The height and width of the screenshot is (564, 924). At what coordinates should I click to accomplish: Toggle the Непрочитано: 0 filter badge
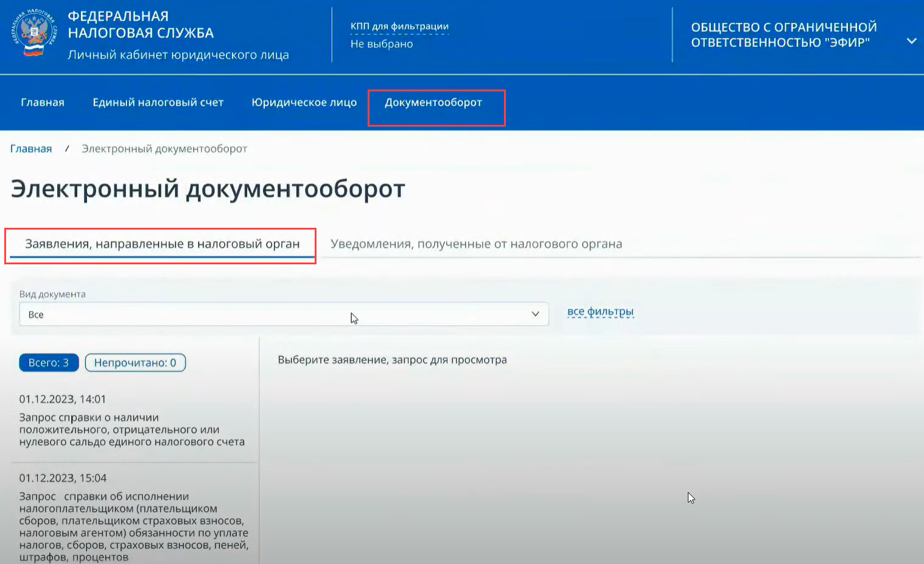point(135,362)
